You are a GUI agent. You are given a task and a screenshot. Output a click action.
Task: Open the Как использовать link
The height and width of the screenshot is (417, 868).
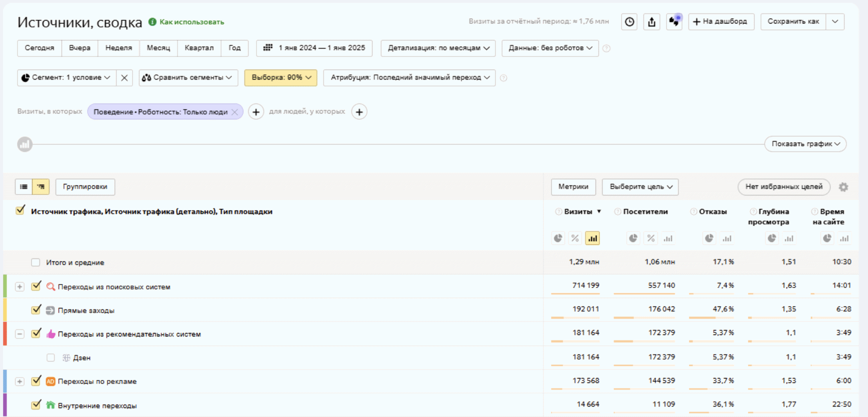click(191, 22)
